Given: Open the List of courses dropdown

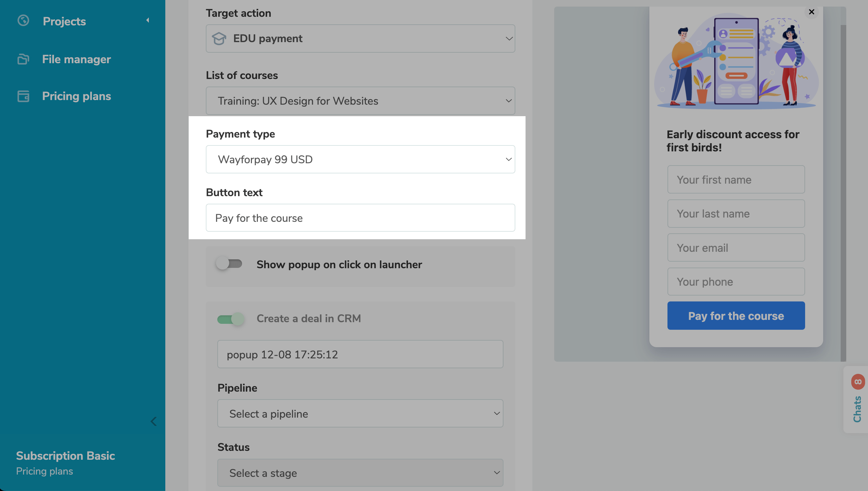Looking at the screenshot, I should click(x=360, y=101).
